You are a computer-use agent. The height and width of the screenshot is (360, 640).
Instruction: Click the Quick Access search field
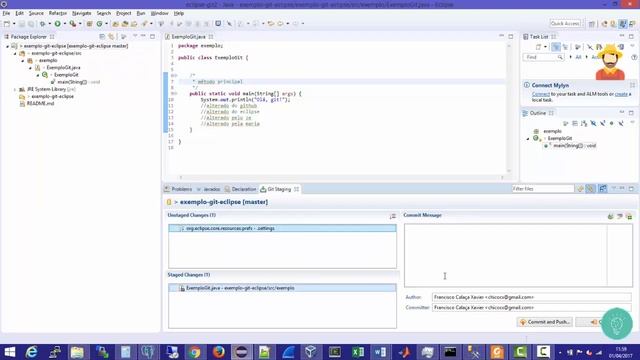[x=565, y=24]
